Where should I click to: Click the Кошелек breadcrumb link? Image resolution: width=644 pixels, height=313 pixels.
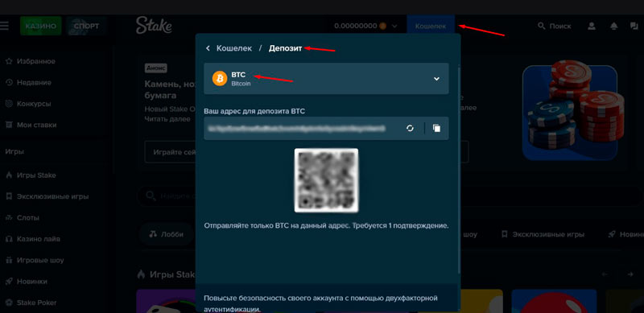tap(234, 48)
